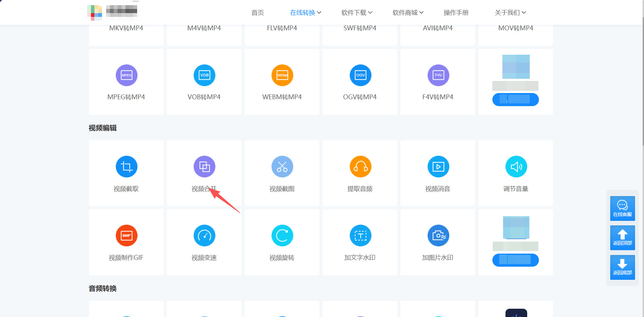
Task: Open the 视频制作GIF icon
Action: [126, 236]
